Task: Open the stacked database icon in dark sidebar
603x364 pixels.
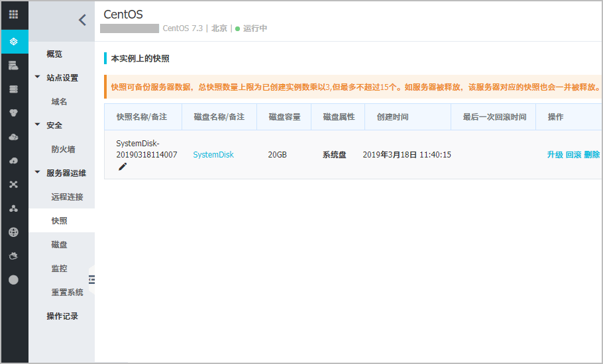Action: [13, 89]
